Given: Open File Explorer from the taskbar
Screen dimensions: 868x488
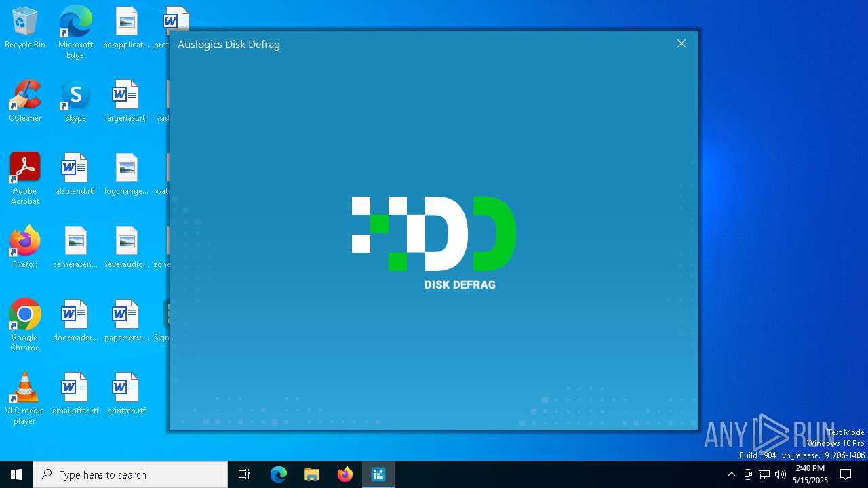Looking at the screenshot, I should click(312, 474).
